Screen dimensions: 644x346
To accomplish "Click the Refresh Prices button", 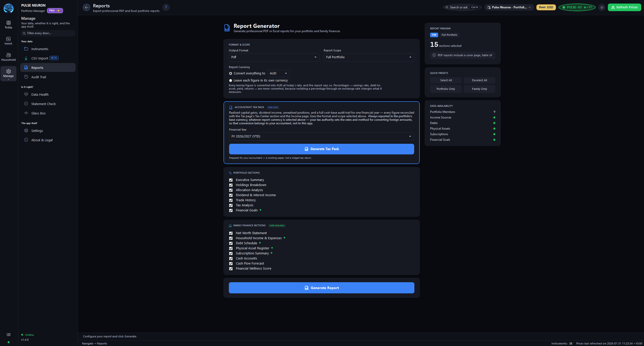I will coord(624,7).
